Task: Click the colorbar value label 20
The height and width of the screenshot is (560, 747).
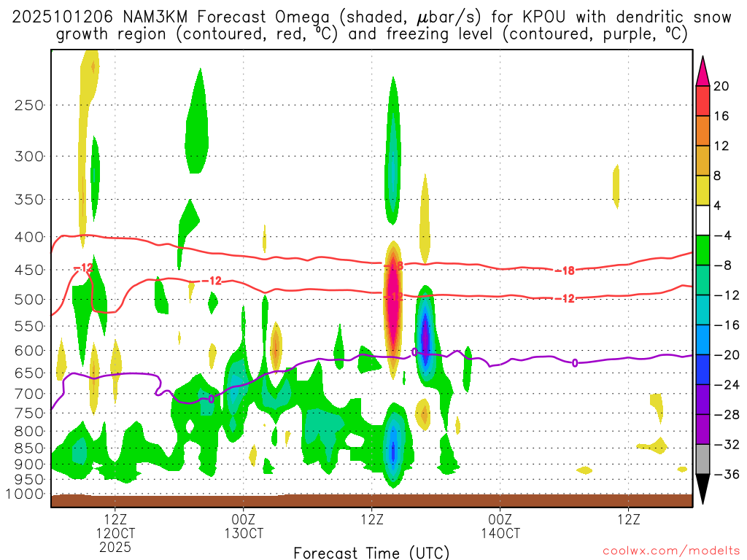Action: 721,86
